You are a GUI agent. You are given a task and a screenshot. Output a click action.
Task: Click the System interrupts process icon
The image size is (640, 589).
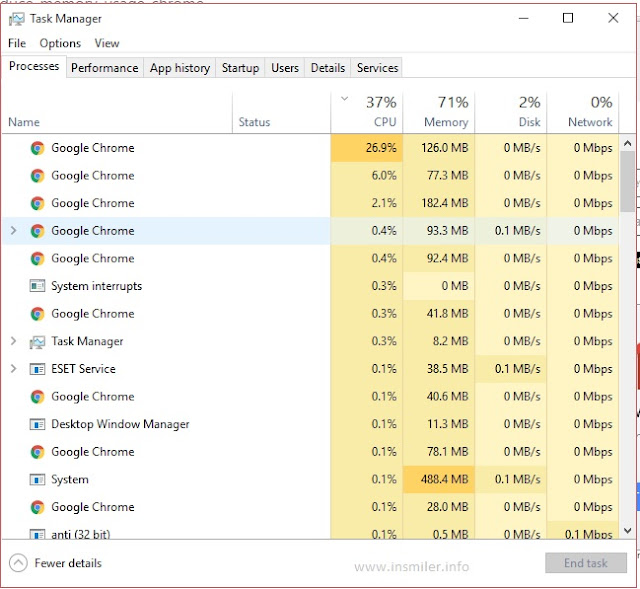(37, 286)
